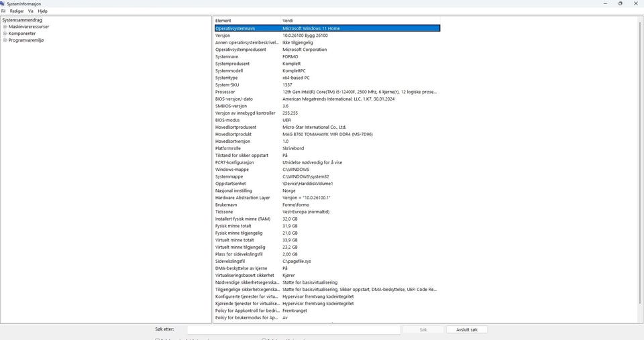Click the Skrivebord value

(x=293, y=148)
